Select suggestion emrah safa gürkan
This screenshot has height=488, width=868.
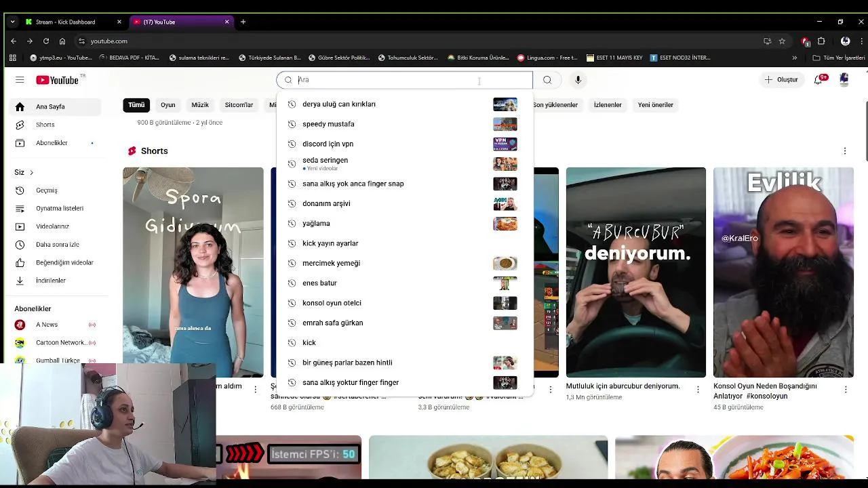click(x=405, y=323)
